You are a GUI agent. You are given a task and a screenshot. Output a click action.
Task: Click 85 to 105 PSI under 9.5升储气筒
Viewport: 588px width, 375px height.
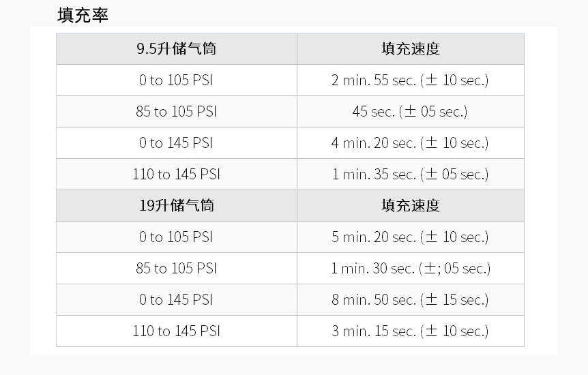point(177,111)
